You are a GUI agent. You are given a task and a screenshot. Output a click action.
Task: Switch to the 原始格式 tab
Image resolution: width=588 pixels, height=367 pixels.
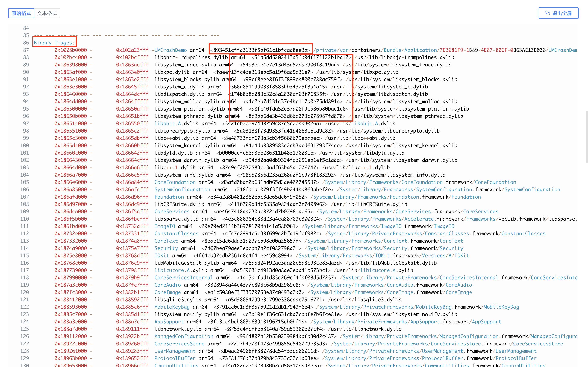[21, 13]
